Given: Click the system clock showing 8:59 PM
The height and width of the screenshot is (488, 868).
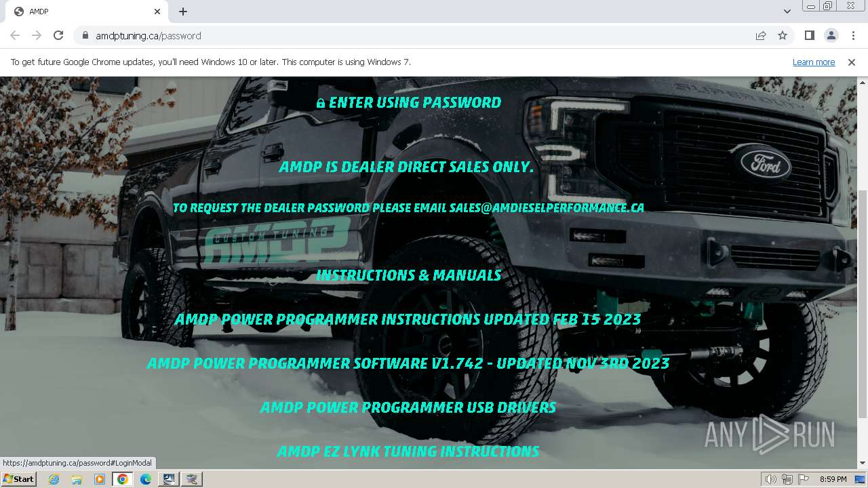Looking at the screenshot, I should [833, 479].
